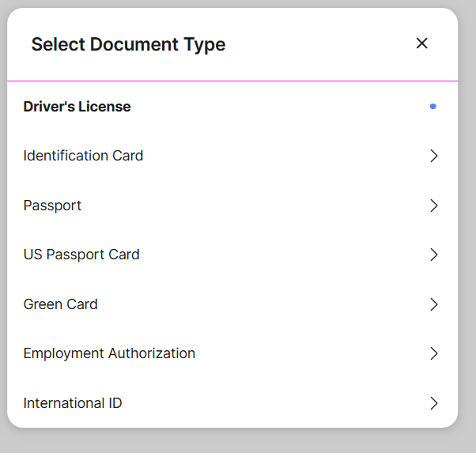Click the Select Document Type heading

pyautogui.click(x=128, y=44)
